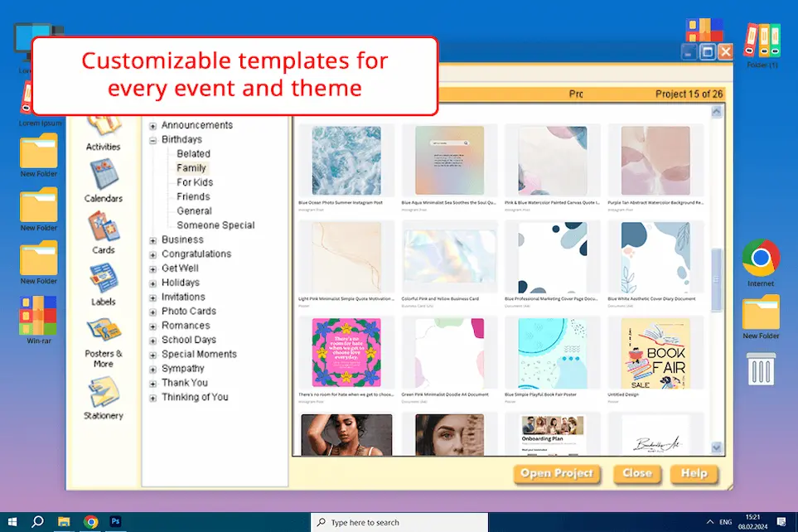This screenshot has height=532, width=798.
Task: Launch the Internet Chrome desktop shortcut
Action: pos(761,258)
